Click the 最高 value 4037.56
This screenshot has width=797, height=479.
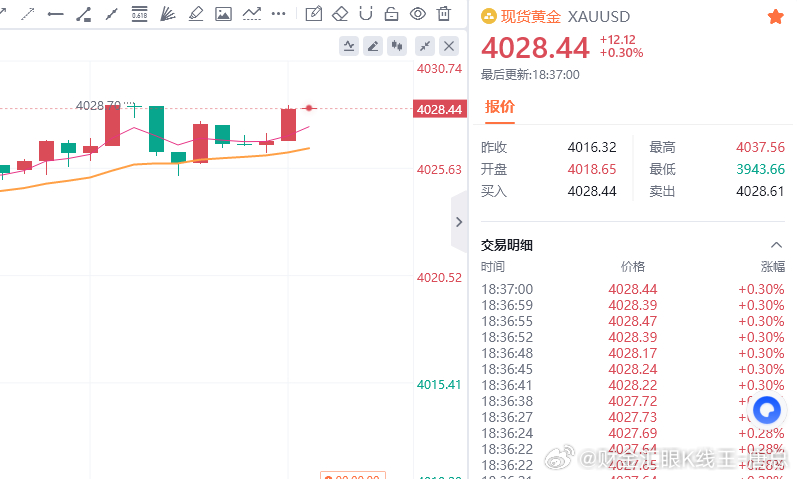760,147
